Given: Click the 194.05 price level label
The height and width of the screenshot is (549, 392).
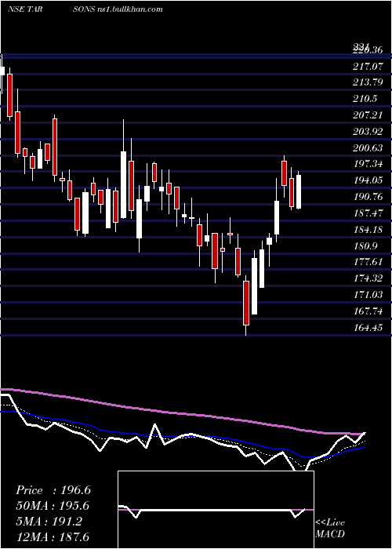Looking at the screenshot, I should pos(368,180).
